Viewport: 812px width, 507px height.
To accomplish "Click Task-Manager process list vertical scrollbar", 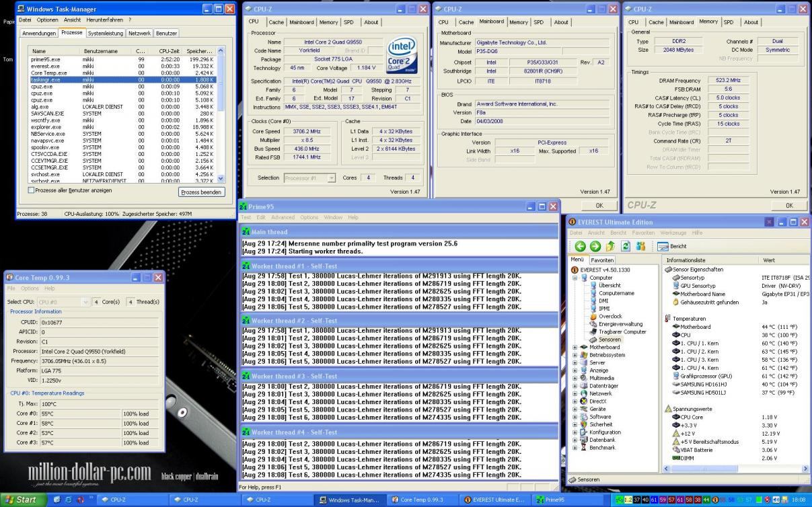I will click(x=222, y=114).
